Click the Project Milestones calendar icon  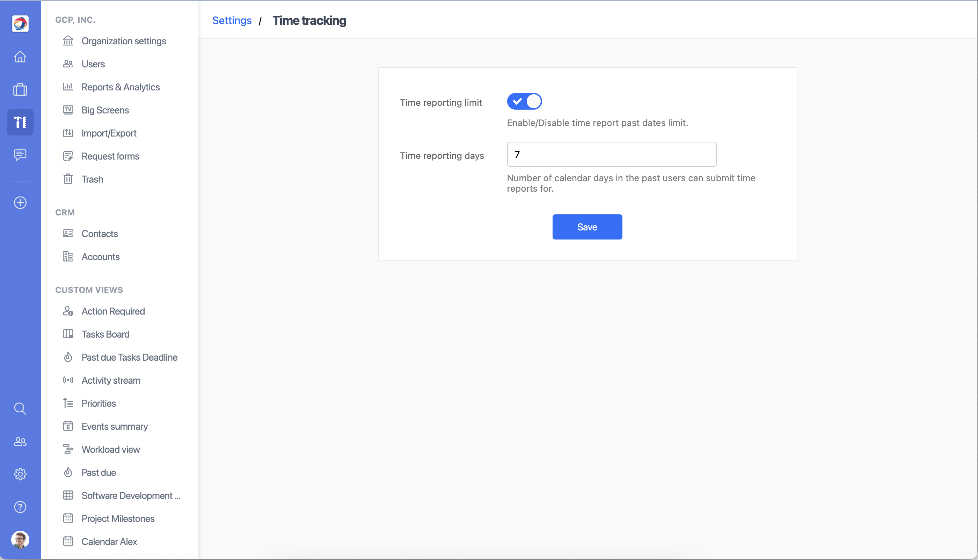(68, 519)
